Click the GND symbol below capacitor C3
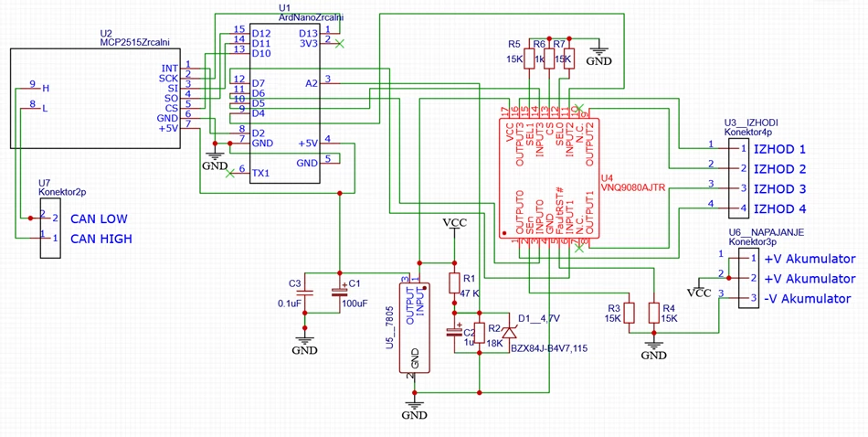 [x=304, y=345]
